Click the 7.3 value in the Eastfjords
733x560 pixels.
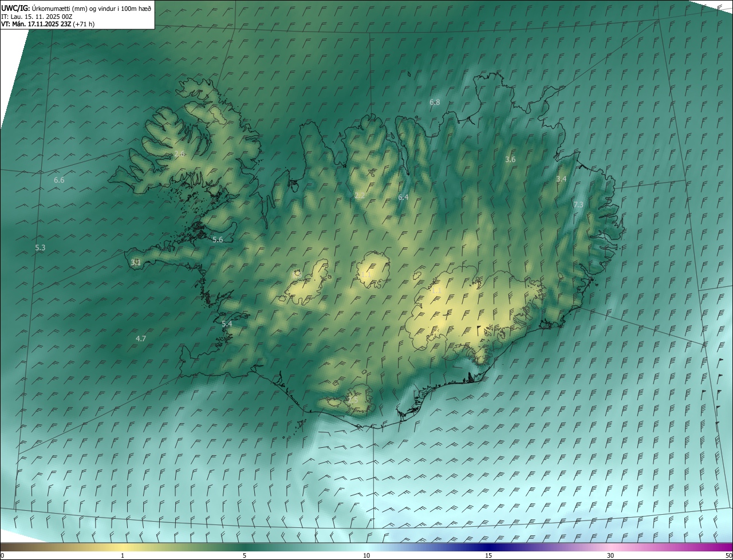578,204
